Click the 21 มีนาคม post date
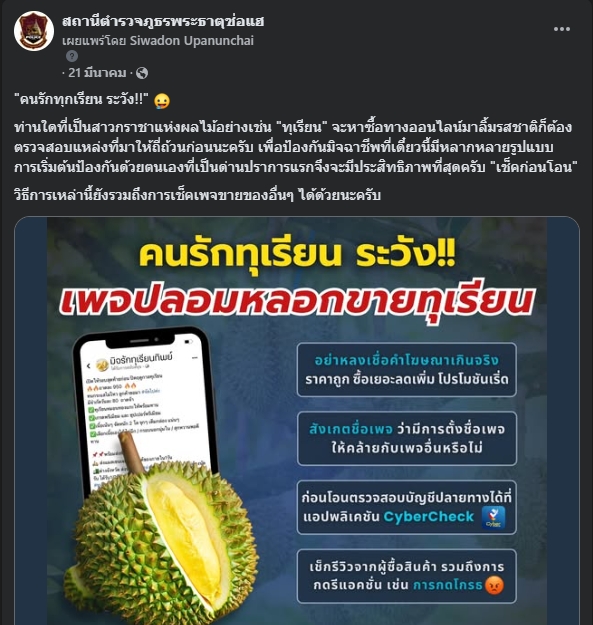 pos(97,73)
